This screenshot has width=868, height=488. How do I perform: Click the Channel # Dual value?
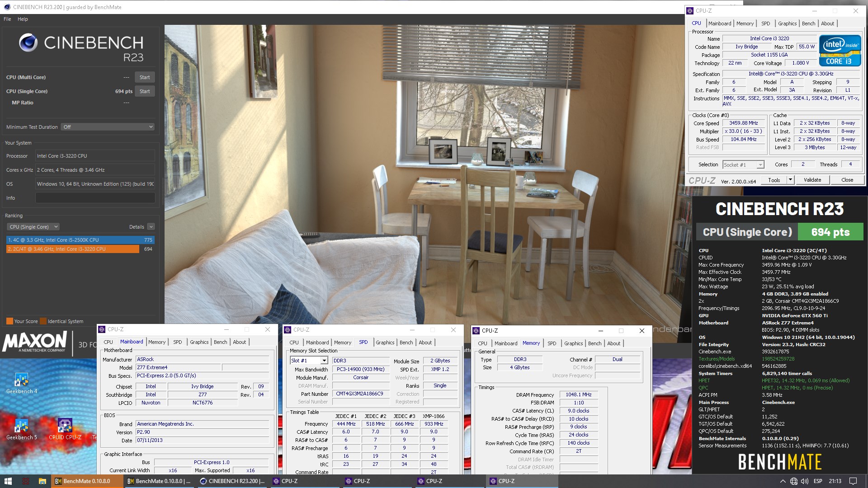pyautogui.click(x=618, y=359)
